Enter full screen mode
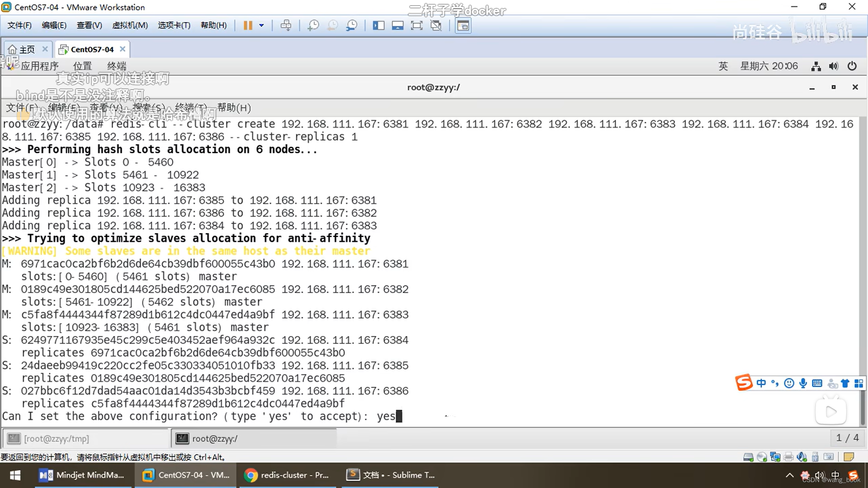This screenshot has height=488, width=868. tap(416, 25)
